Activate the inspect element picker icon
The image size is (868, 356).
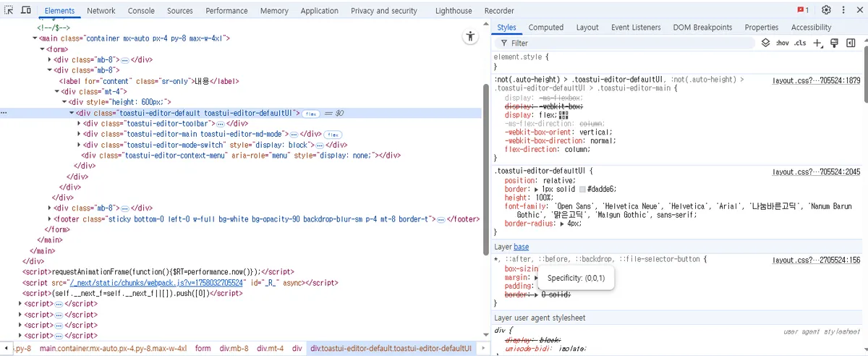point(8,11)
